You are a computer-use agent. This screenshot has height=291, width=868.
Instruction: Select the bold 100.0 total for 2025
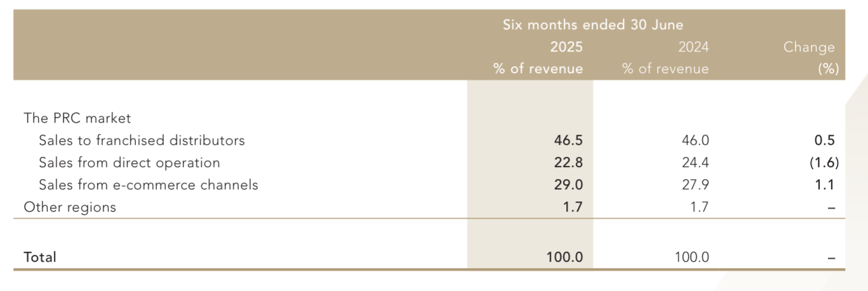[x=564, y=257]
